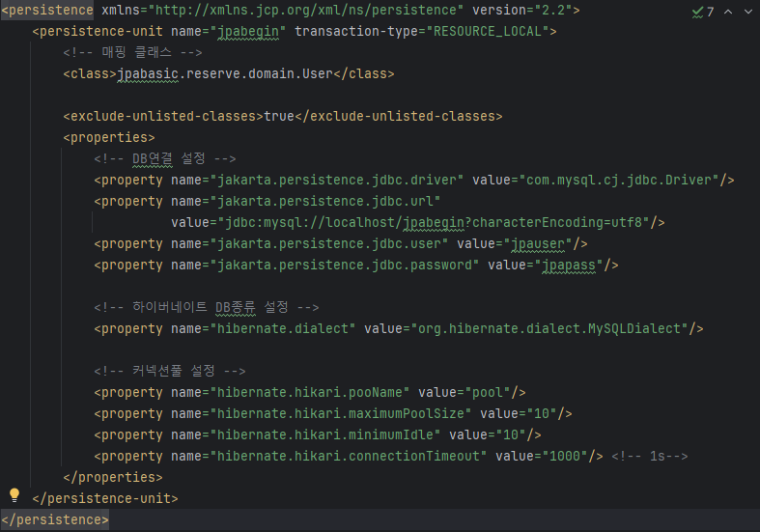This screenshot has width=760, height=532.
Task: Click the inspections checkmark widget showing 7
Action: click(703, 12)
